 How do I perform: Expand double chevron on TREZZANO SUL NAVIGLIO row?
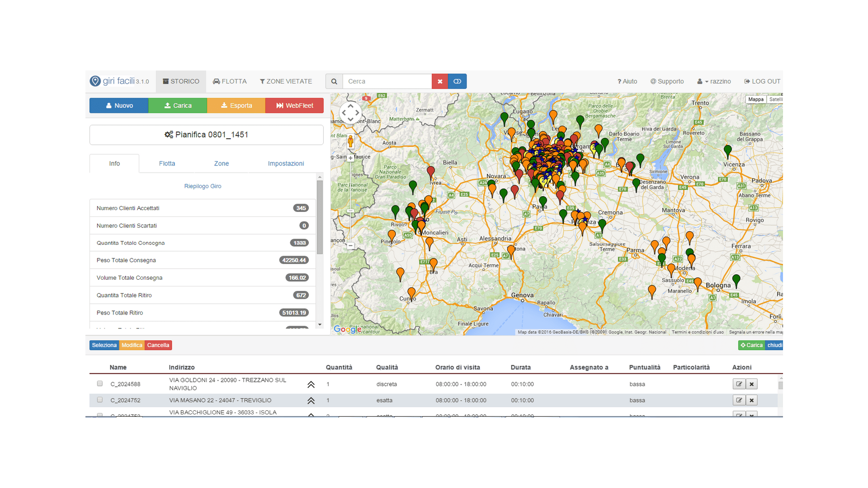tap(311, 385)
